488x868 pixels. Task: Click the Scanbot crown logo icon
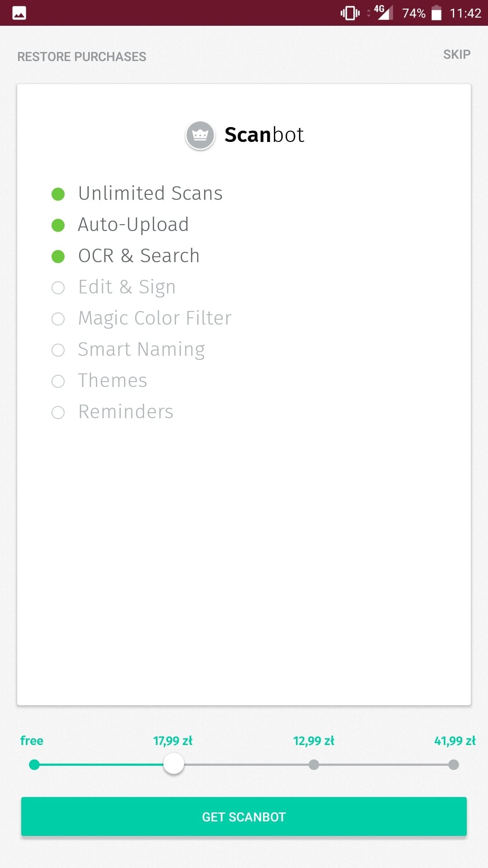200,135
